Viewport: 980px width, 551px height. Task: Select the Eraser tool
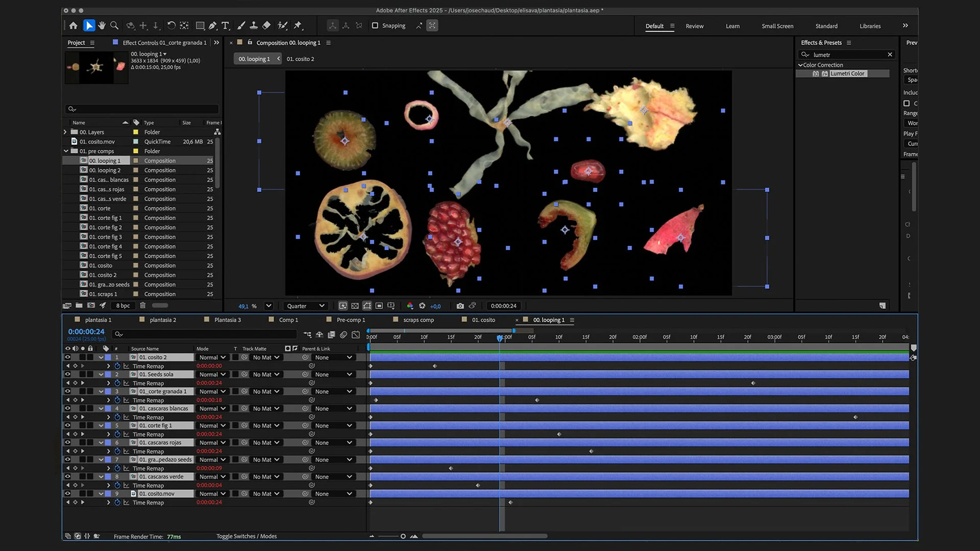point(266,26)
